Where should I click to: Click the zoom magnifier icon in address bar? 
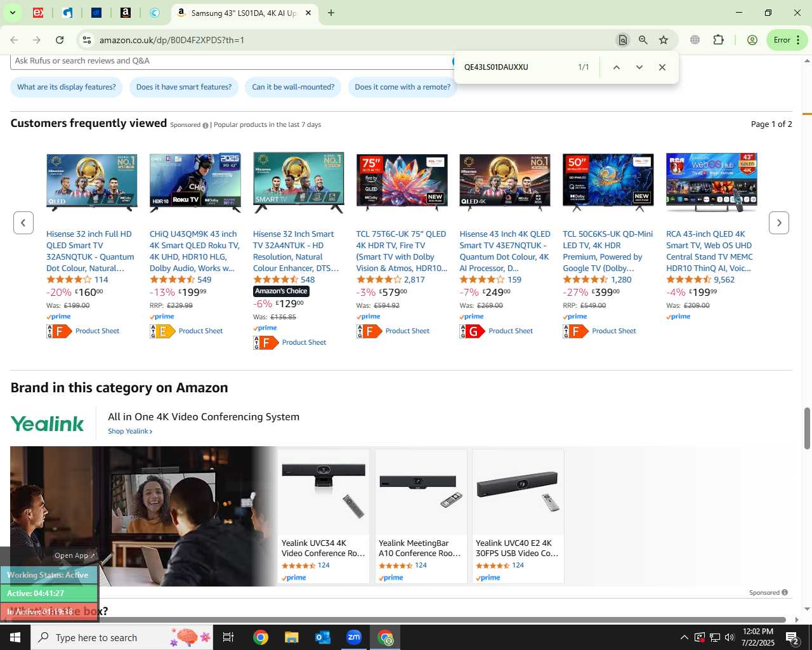point(643,40)
